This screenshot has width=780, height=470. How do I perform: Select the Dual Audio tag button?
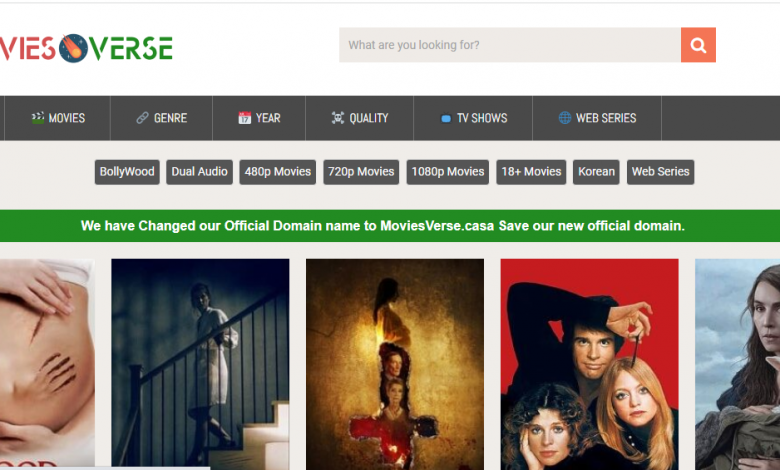[199, 172]
